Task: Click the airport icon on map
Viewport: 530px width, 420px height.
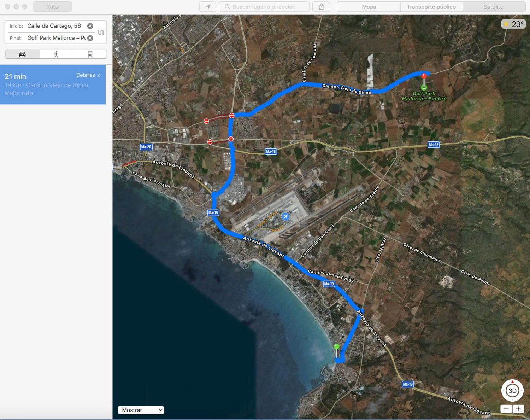Action: 285,216
